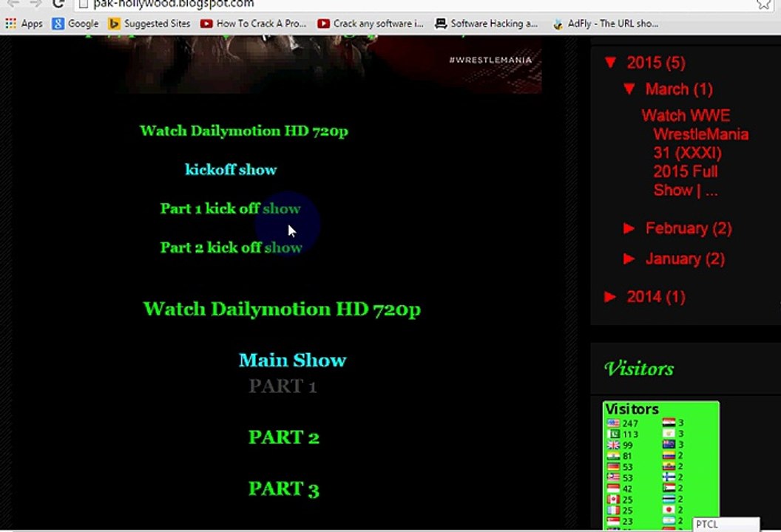This screenshot has width=781, height=532.
Task: Click the visitor count 247 row
Action: 623,423
